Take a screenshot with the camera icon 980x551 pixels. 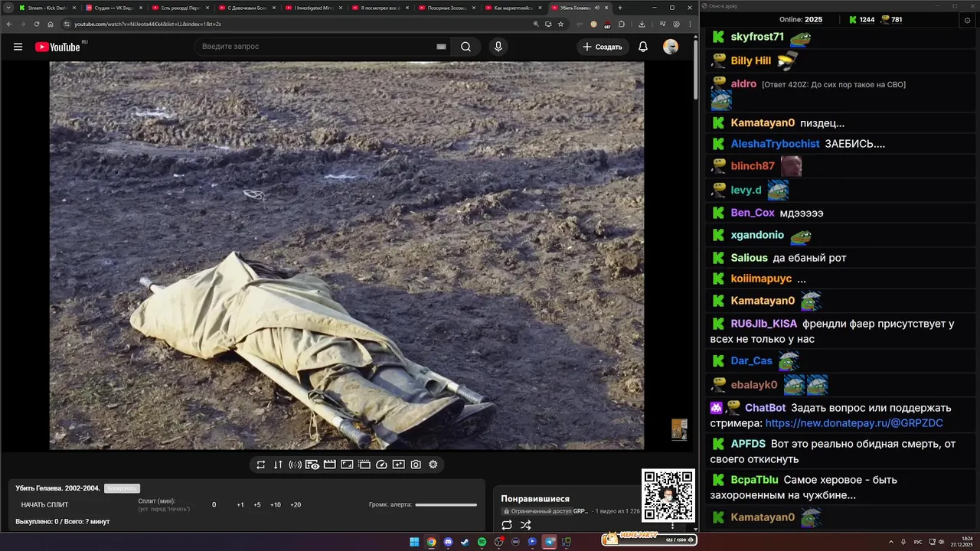[416, 465]
